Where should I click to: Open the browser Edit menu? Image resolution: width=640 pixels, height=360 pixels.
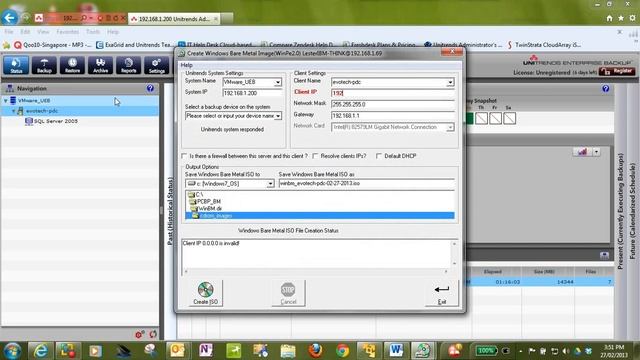click(25, 31)
